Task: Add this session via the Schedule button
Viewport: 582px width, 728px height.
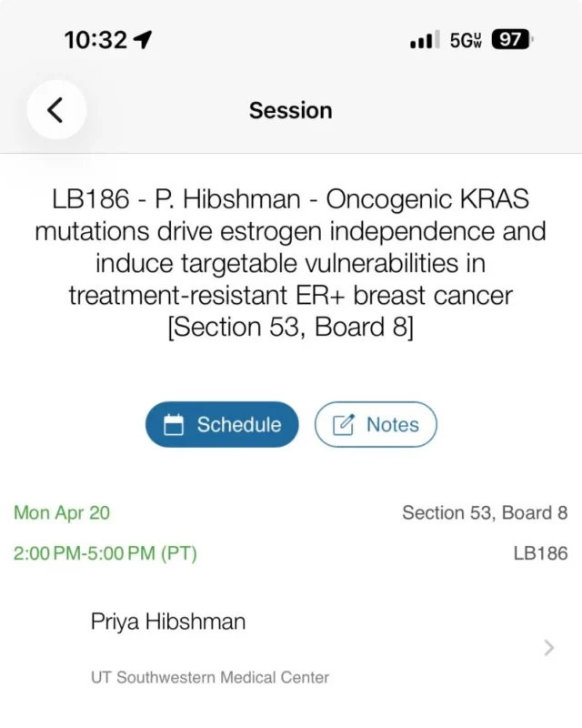Action: point(221,424)
